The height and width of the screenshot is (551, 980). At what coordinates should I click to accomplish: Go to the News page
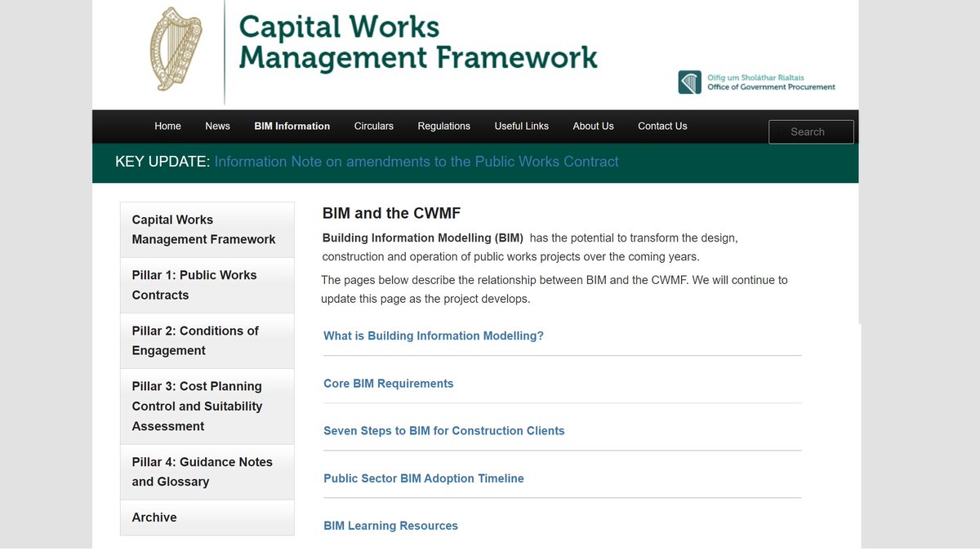(x=217, y=126)
